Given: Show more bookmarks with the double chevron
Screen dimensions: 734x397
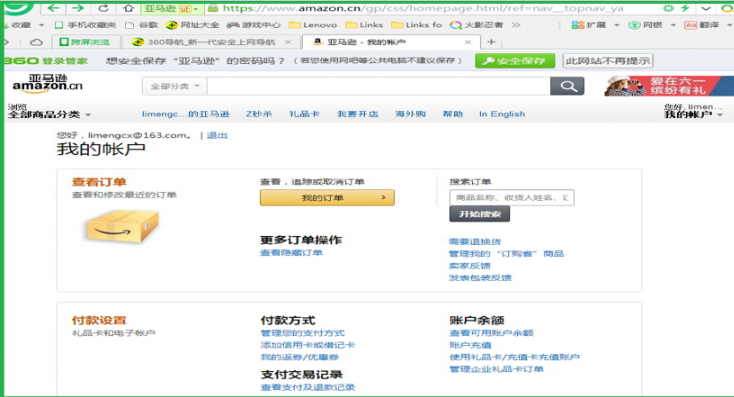Looking at the screenshot, I should coord(515,25).
